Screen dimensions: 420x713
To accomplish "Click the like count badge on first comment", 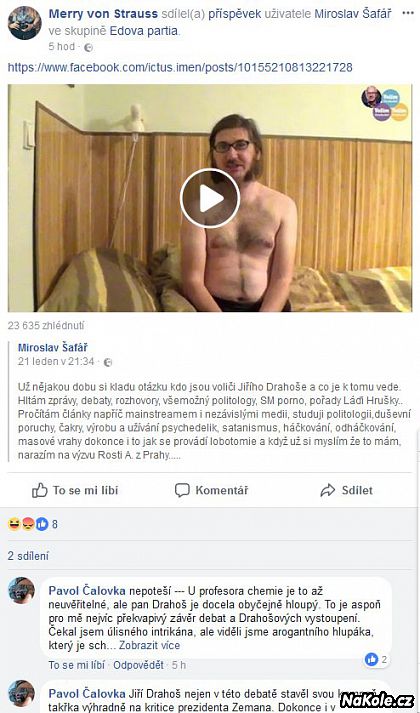I will click(x=376, y=659).
